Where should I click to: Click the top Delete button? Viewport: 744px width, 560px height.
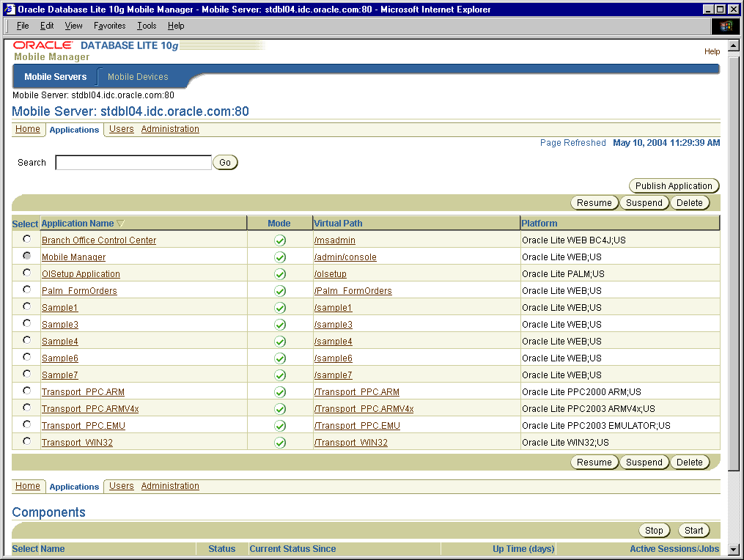click(690, 203)
